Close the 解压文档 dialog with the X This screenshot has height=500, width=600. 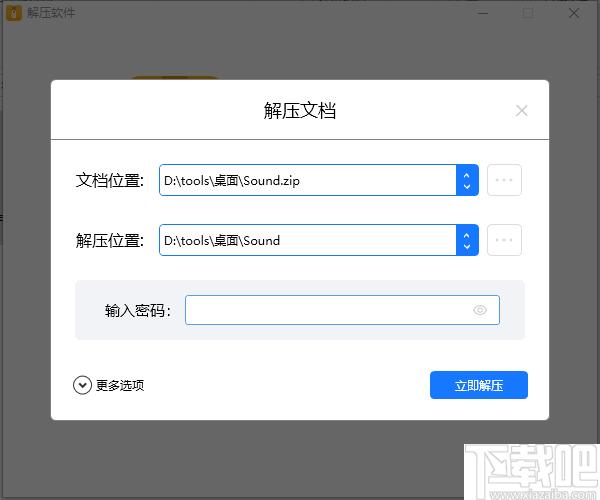click(x=521, y=111)
